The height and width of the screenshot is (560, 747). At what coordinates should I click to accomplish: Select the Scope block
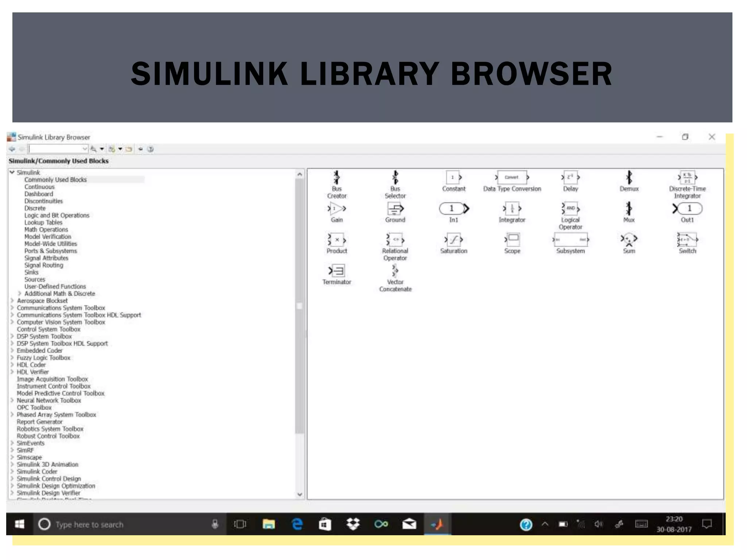[512, 240]
